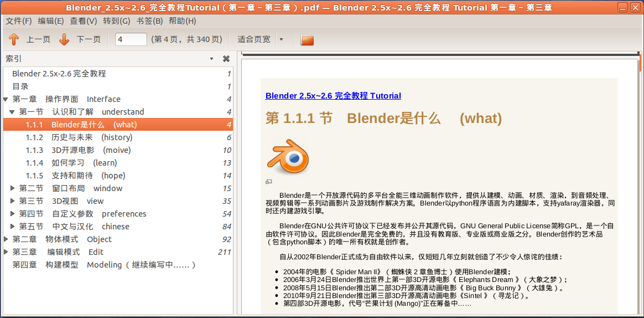Collapse the 第一章 操作界面 tree arrow
This screenshot has height=318, width=644.
(6, 99)
